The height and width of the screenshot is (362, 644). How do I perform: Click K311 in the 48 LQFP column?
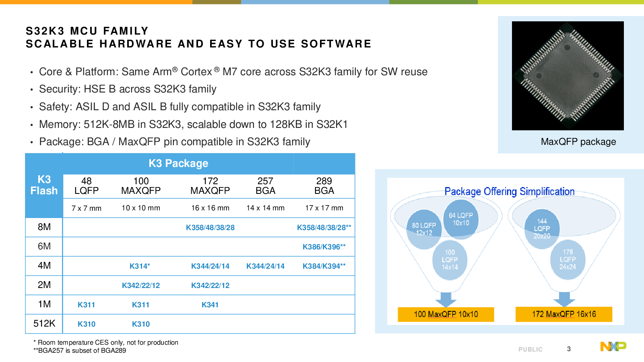click(x=87, y=305)
